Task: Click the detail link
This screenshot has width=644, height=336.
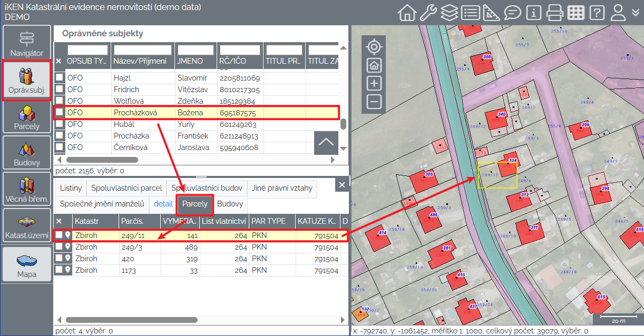Action: (x=163, y=204)
